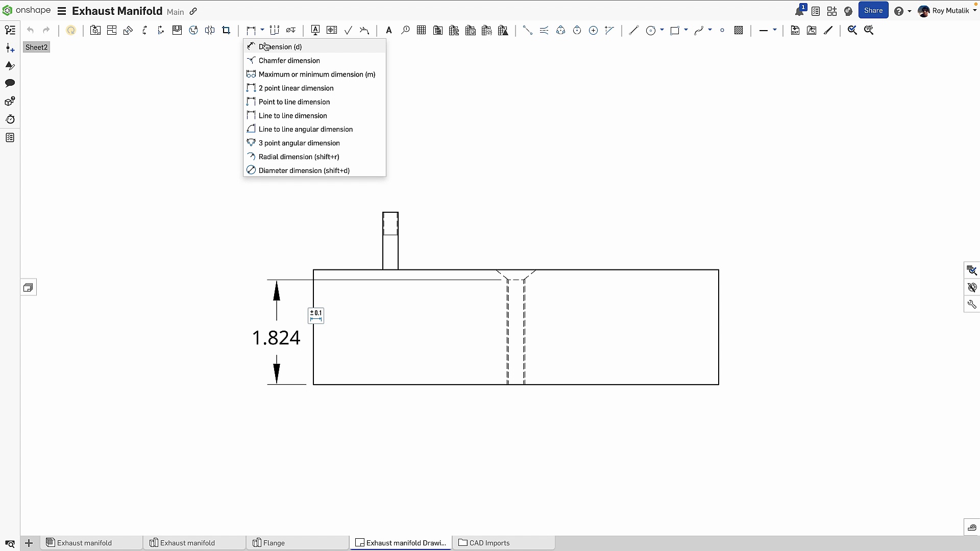Screen dimensions: 980x551
Task: Click the geometric tolerance frame icon
Action: (x=332, y=31)
